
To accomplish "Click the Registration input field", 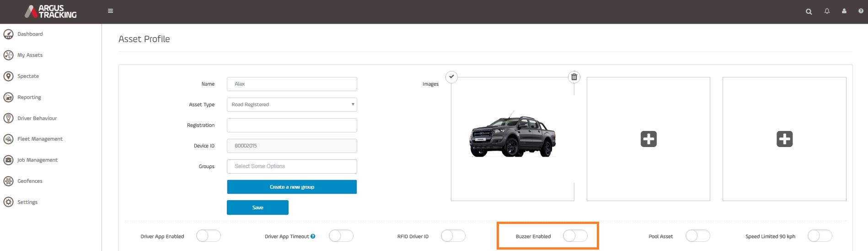I will tap(292, 125).
